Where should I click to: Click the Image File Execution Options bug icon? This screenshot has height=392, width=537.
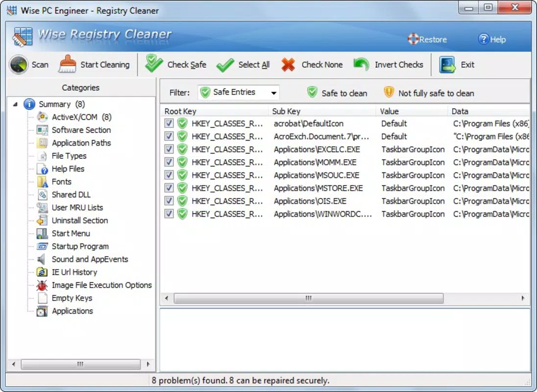(x=42, y=285)
